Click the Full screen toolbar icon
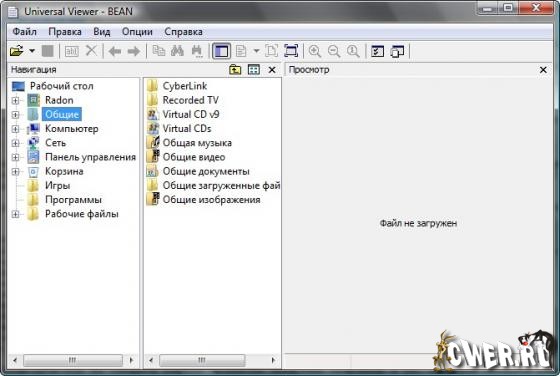This screenshot has height=376, width=560. pyautogui.click(x=291, y=51)
